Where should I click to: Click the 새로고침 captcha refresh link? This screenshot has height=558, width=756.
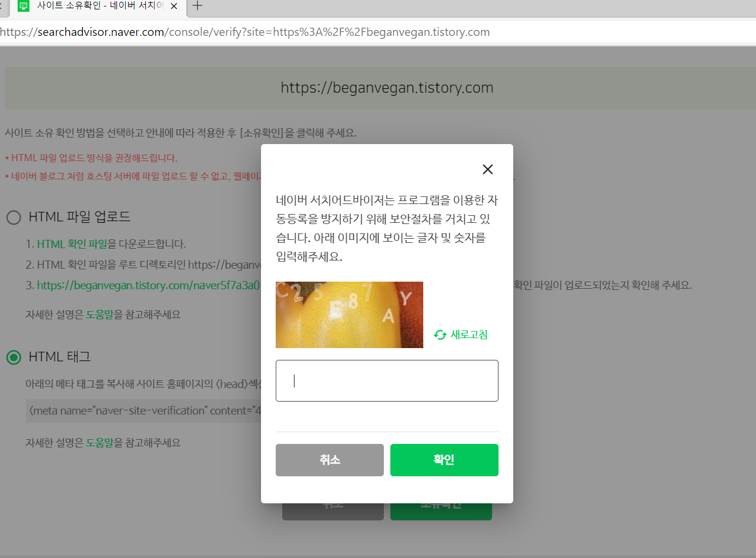[461, 335]
